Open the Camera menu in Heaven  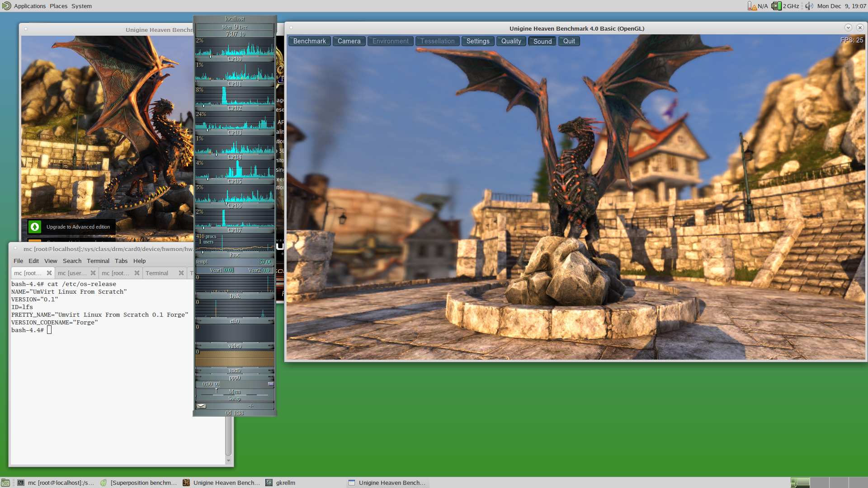[349, 41]
